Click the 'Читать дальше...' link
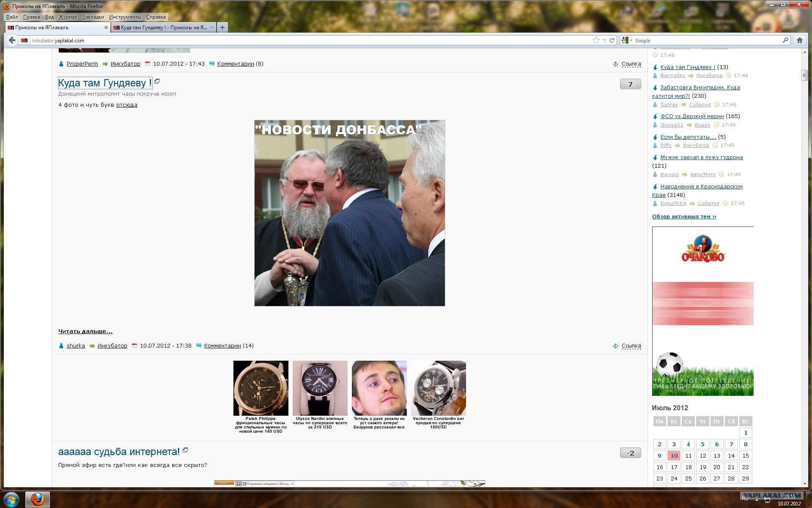812x508 pixels. pyautogui.click(x=85, y=331)
